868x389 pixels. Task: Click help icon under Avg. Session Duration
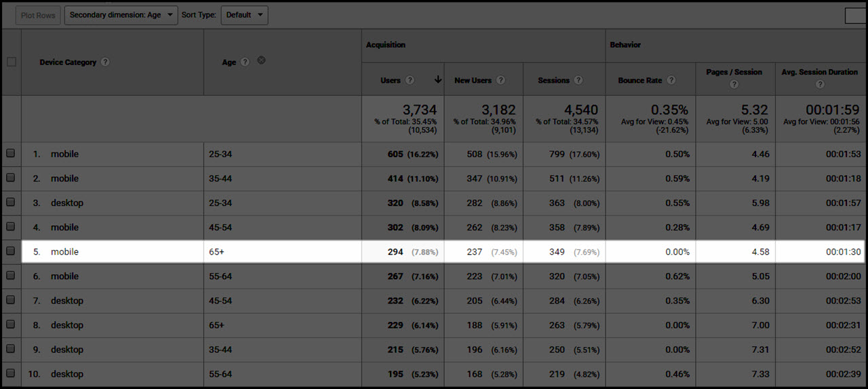[x=820, y=85]
